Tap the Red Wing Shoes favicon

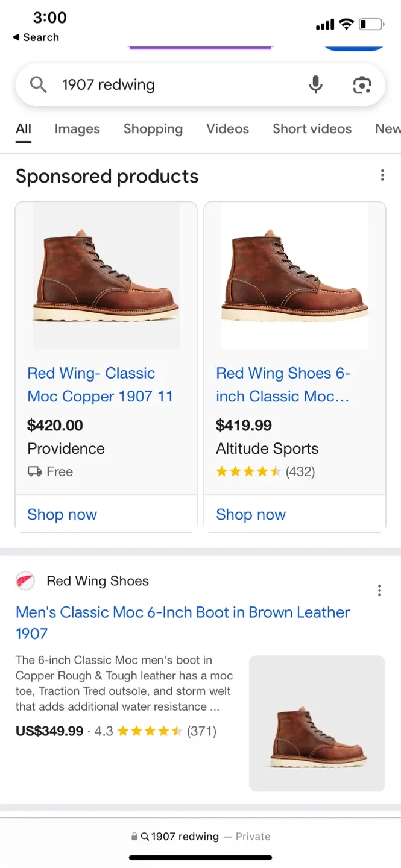pos(25,580)
